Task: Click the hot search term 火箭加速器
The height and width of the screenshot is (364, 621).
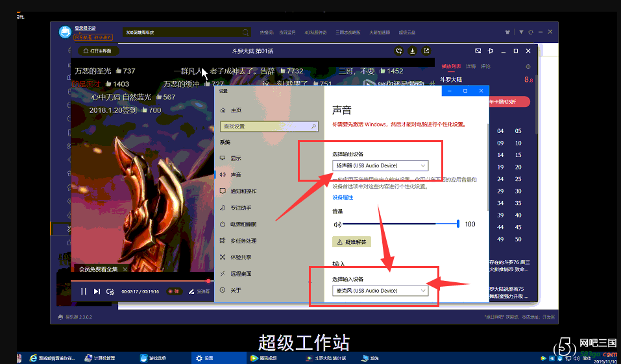Action: (380, 32)
